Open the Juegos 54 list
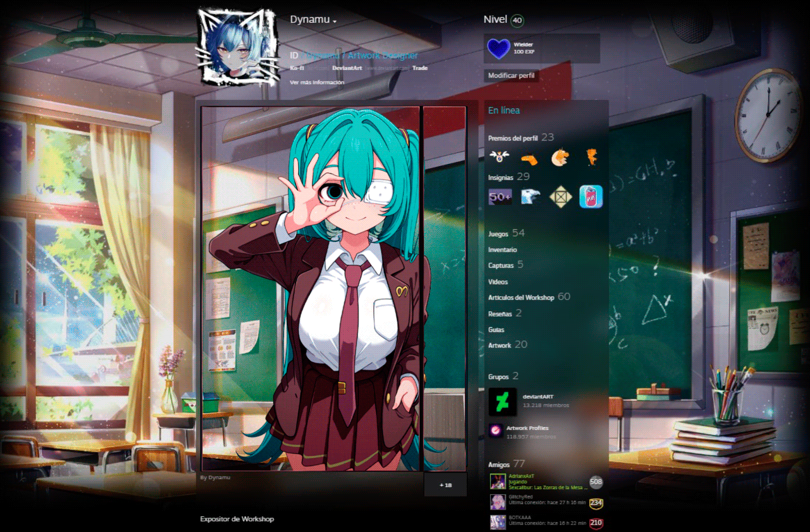The width and height of the screenshot is (810, 532). pos(506,234)
